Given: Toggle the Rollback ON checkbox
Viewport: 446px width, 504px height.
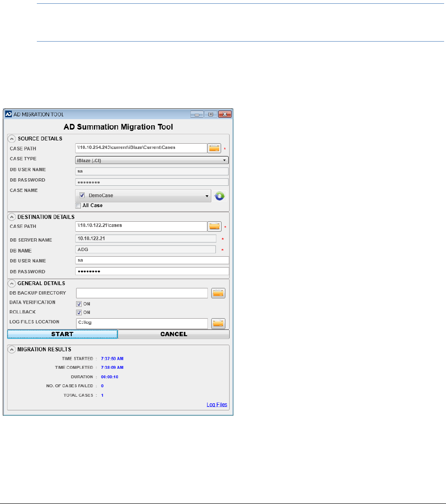Looking at the screenshot, I should click(79, 313).
